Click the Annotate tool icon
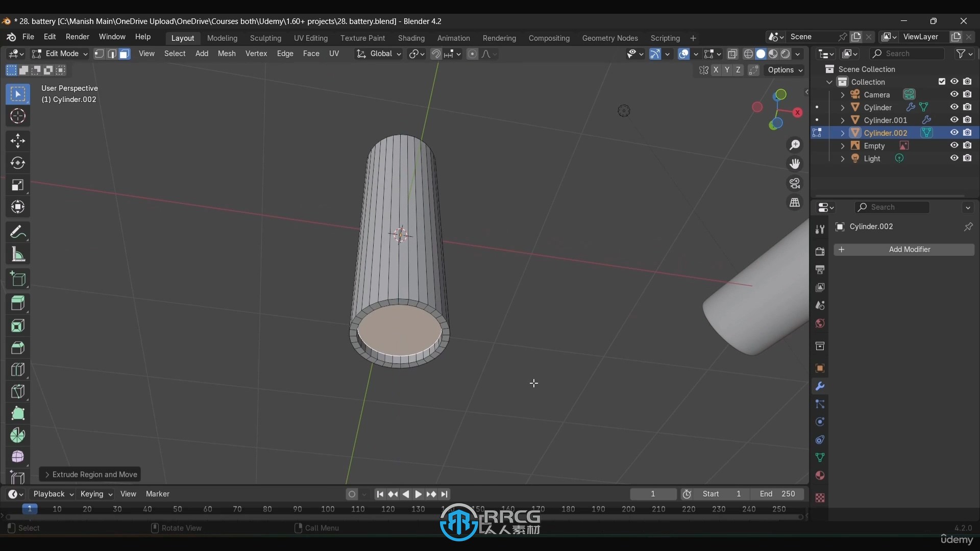 click(x=17, y=232)
